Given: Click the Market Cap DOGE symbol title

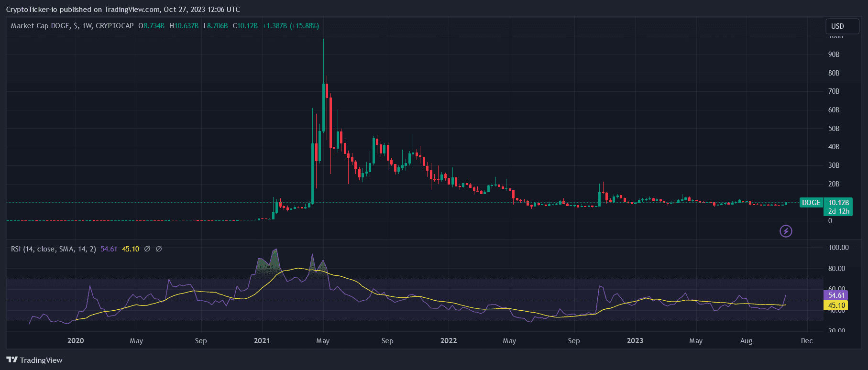Looking at the screenshot, I should pos(41,26).
